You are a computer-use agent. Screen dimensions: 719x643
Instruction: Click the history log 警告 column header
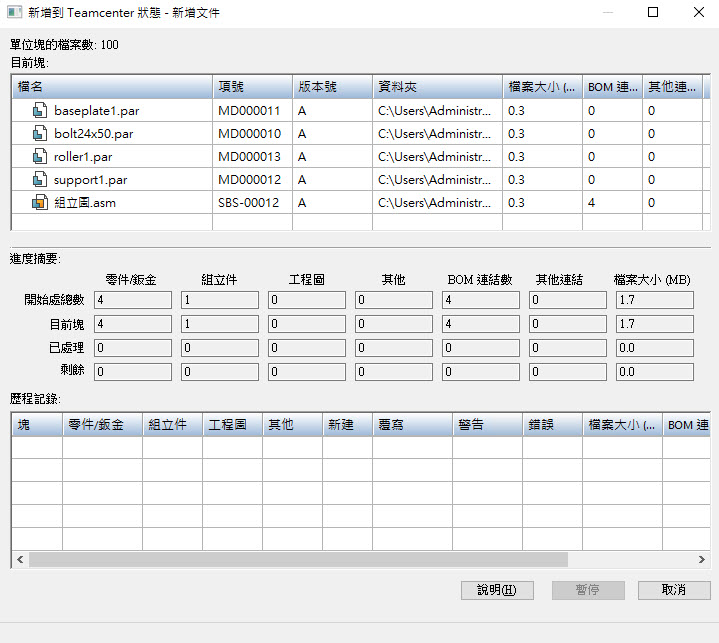[487, 425]
